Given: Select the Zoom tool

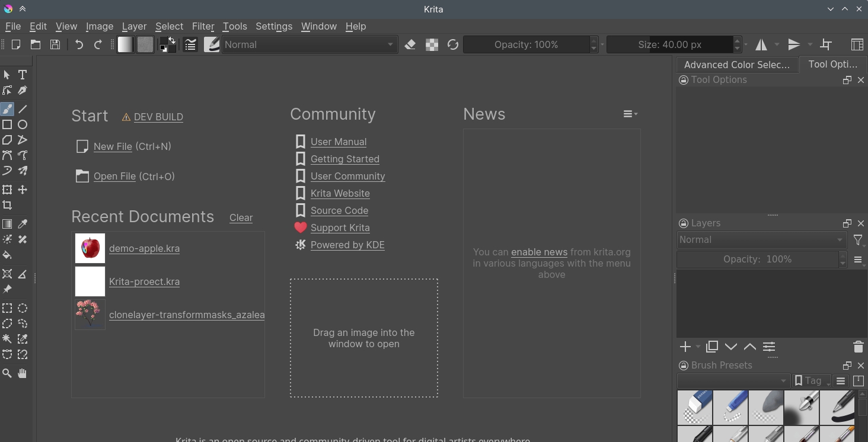Looking at the screenshot, I should [7, 373].
